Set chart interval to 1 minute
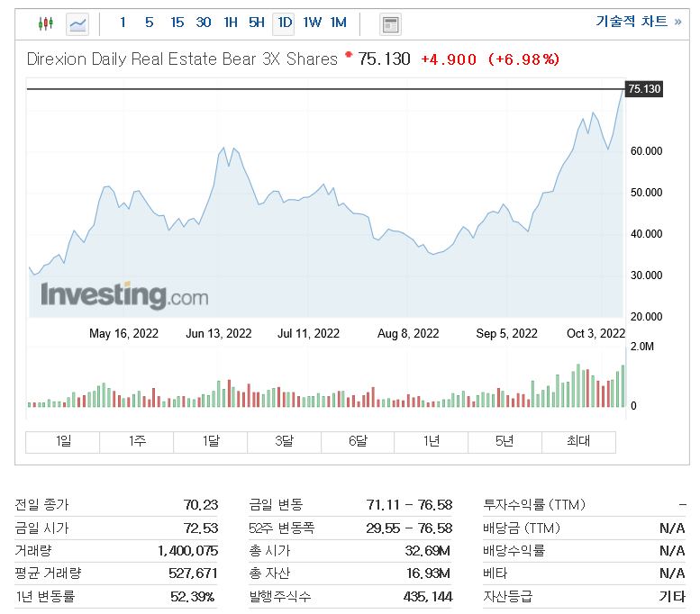The width and height of the screenshot is (700, 614). [123, 23]
